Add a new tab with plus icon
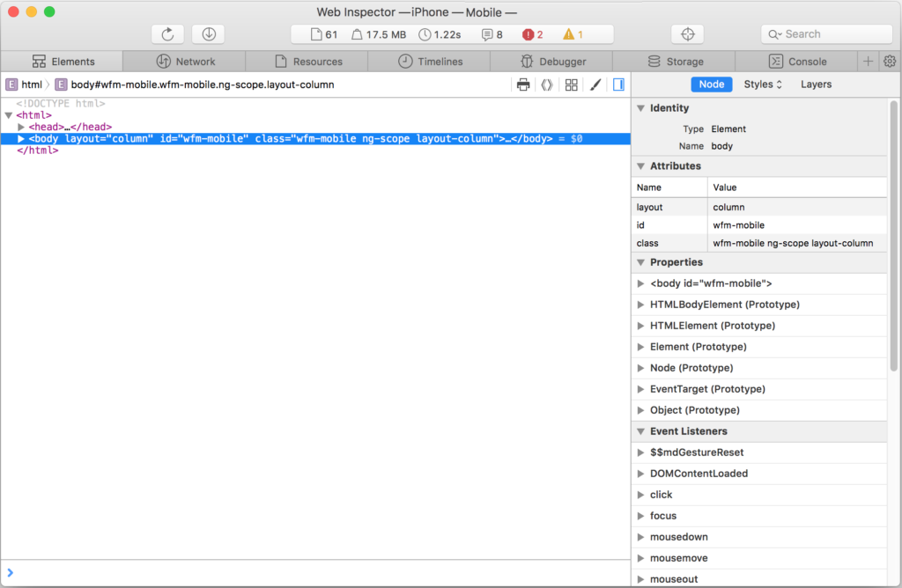The image size is (902, 588). pos(868,62)
